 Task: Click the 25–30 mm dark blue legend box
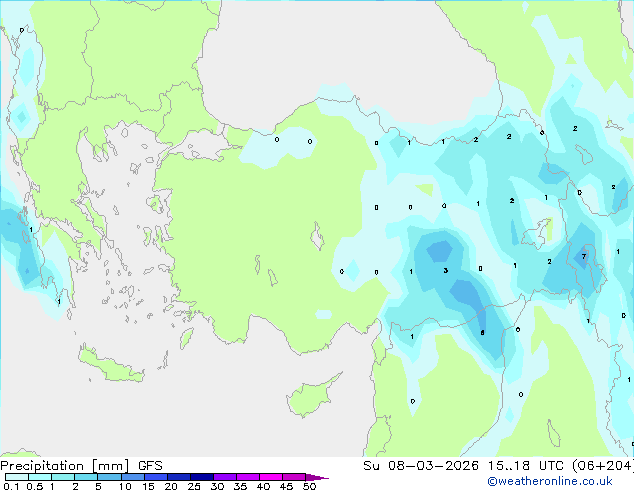(x=201, y=477)
